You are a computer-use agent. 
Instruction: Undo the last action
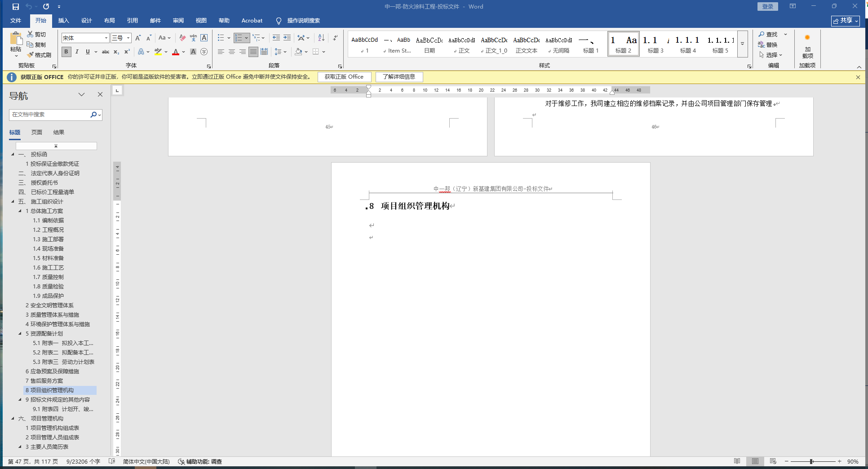(x=29, y=7)
